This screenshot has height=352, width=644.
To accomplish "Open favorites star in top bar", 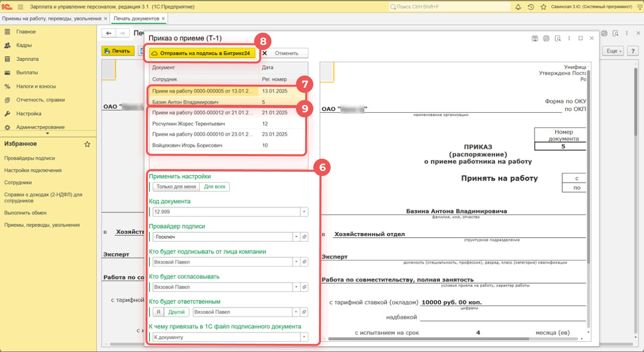I will (543, 7).
